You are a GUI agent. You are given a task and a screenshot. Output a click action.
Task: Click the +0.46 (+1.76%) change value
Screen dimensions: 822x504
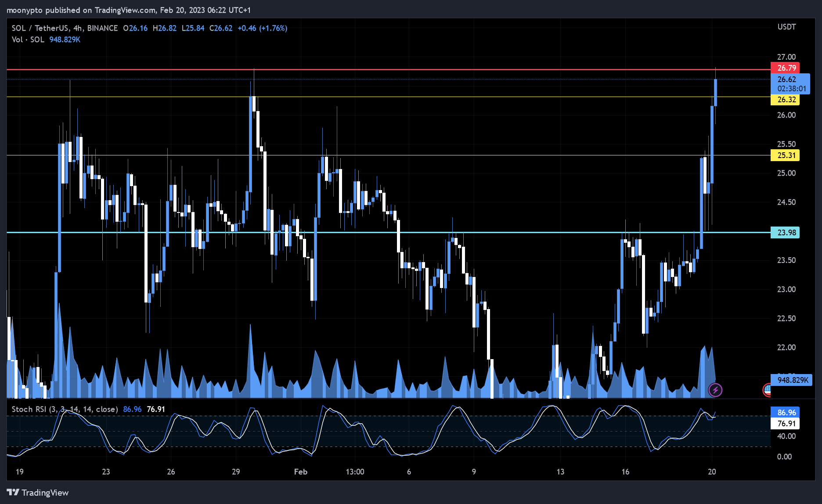point(263,28)
